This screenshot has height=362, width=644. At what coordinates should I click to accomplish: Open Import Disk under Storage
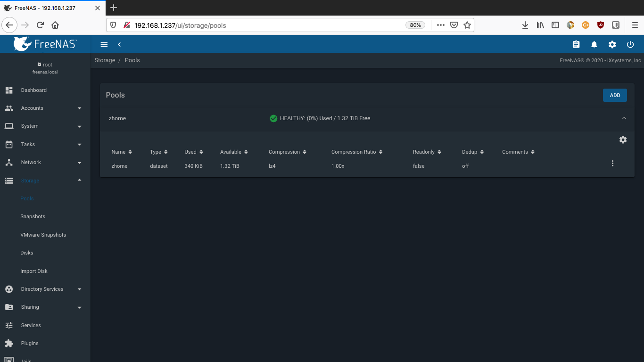point(33,271)
